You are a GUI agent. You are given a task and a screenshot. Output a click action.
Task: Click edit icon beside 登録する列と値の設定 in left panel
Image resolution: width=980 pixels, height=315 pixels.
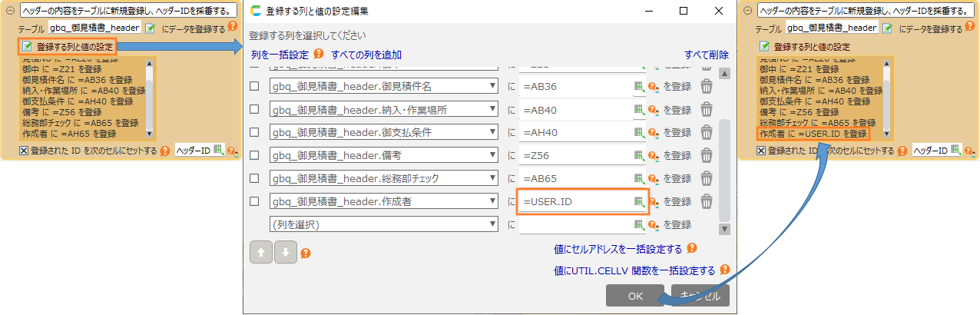pos(28,47)
